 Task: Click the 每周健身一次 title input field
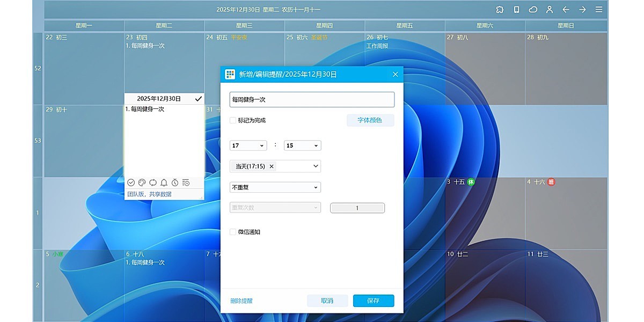(x=312, y=99)
